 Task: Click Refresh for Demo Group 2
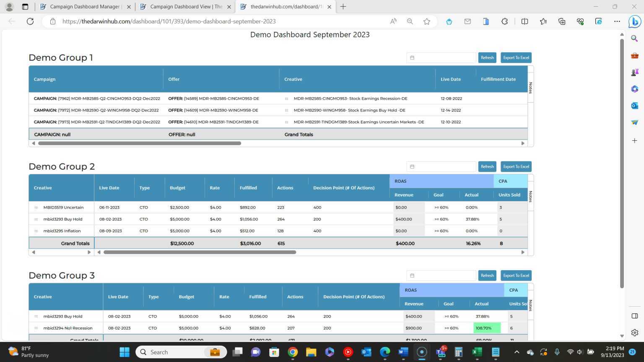487,167
